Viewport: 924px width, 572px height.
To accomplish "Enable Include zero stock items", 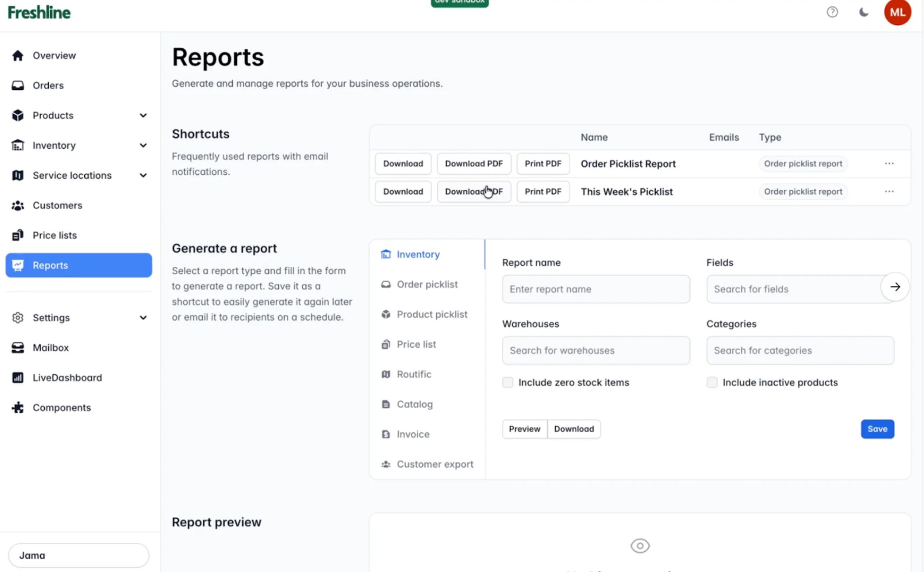I will [507, 382].
